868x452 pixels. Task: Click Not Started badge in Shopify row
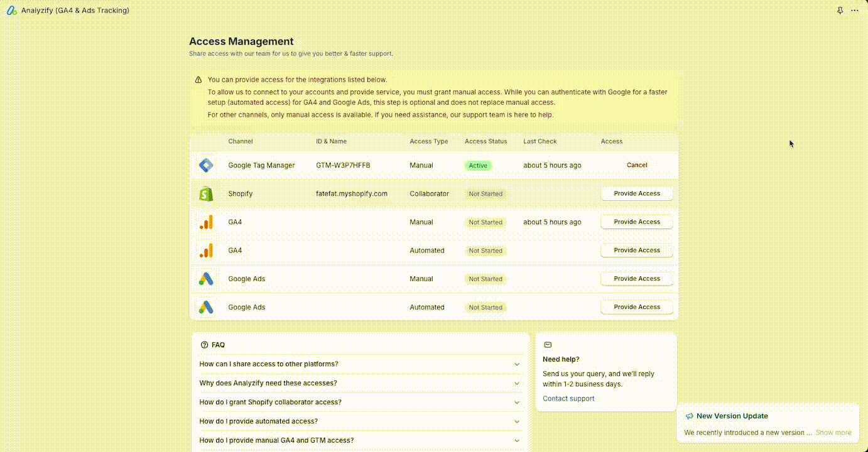[486, 194]
